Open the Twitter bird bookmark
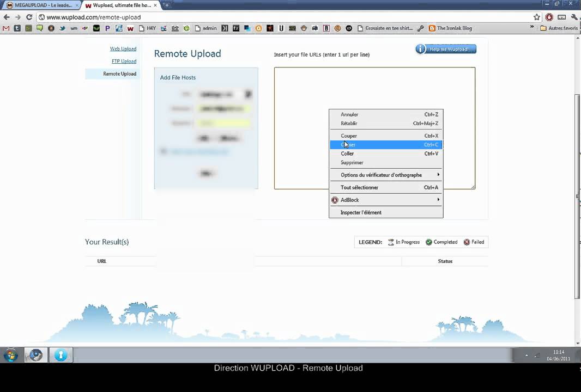This screenshot has width=581, height=392. click(x=62, y=28)
